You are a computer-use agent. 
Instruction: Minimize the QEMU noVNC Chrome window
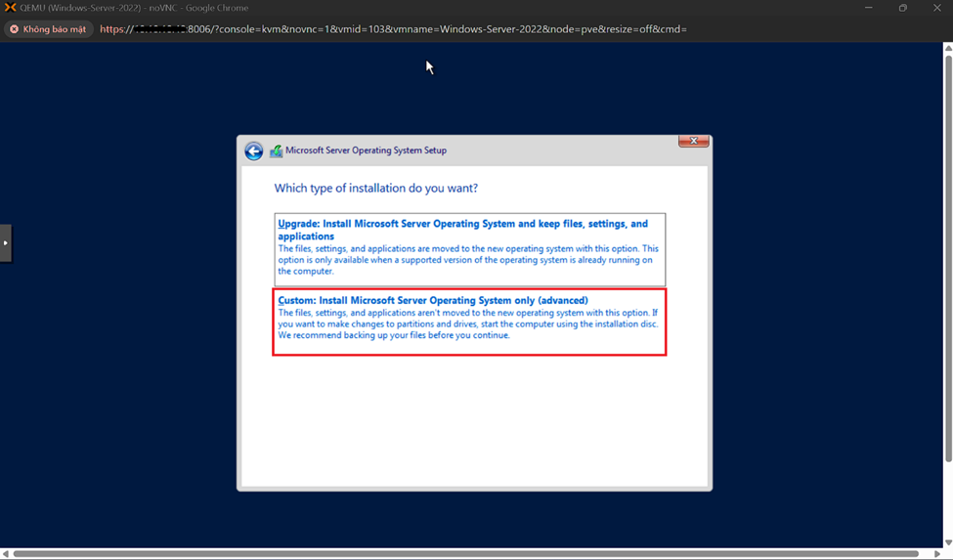point(868,8)
